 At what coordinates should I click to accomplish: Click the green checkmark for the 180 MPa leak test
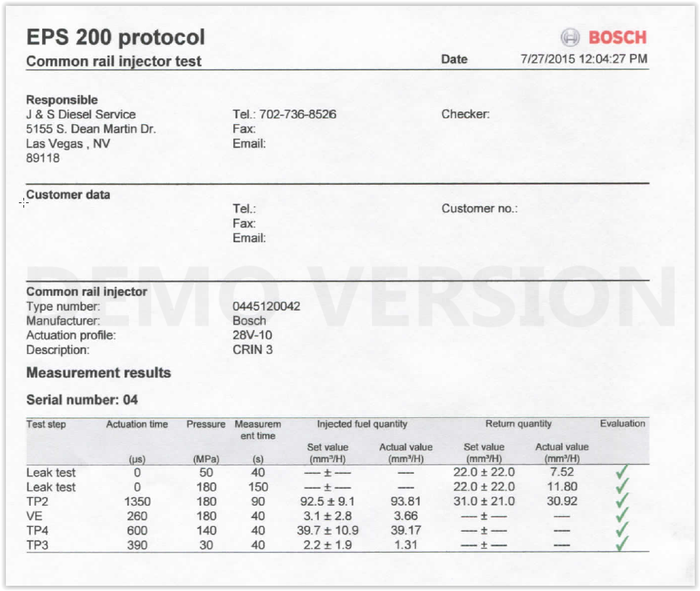623,487
